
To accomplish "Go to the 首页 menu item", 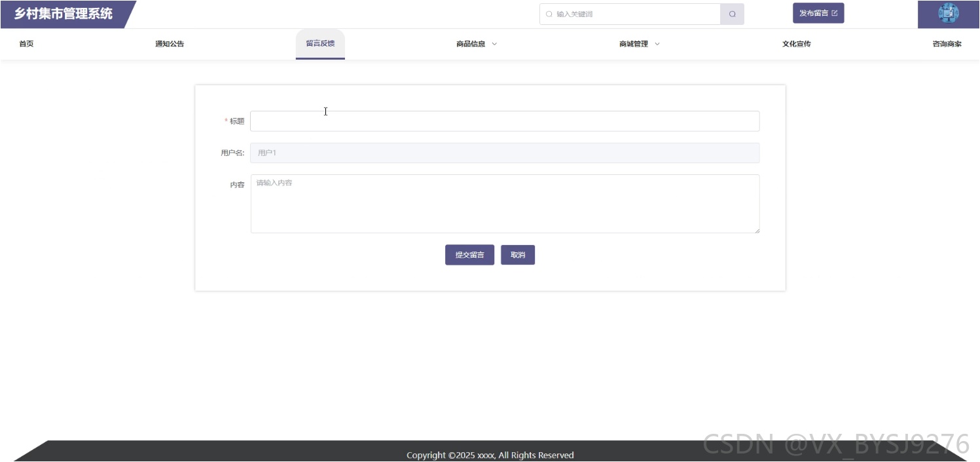I will (26, 44).
